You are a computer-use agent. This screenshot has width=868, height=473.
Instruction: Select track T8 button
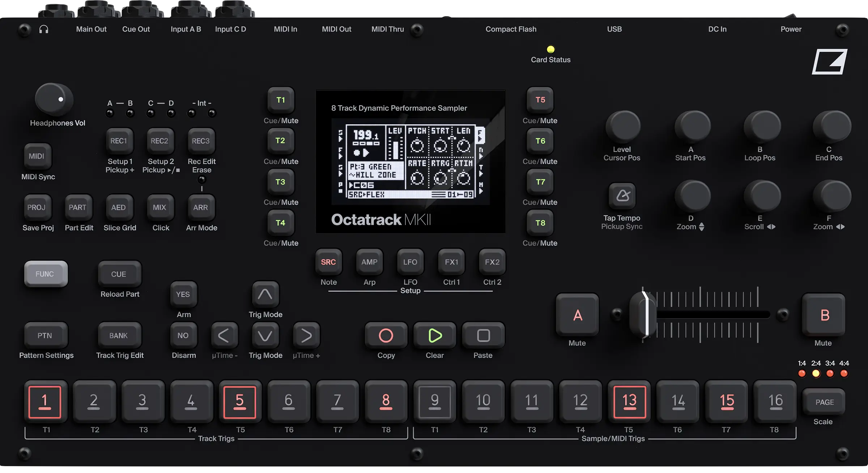pos(540,223)
